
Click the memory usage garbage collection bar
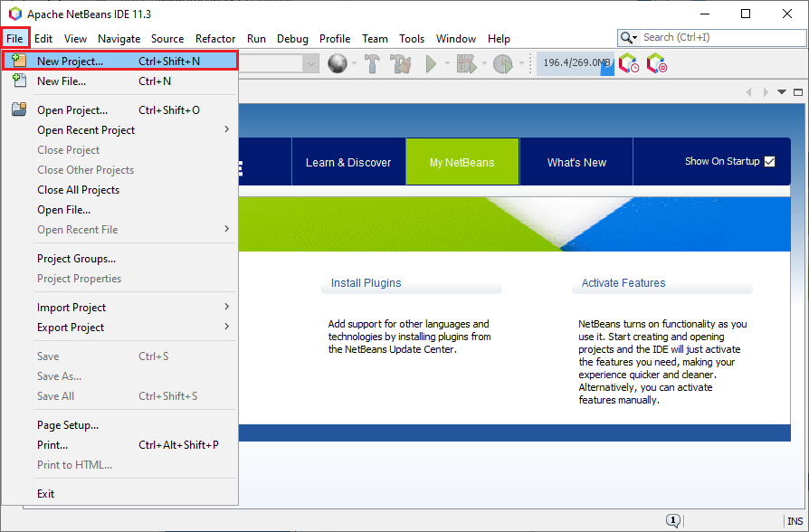(576, 63)
